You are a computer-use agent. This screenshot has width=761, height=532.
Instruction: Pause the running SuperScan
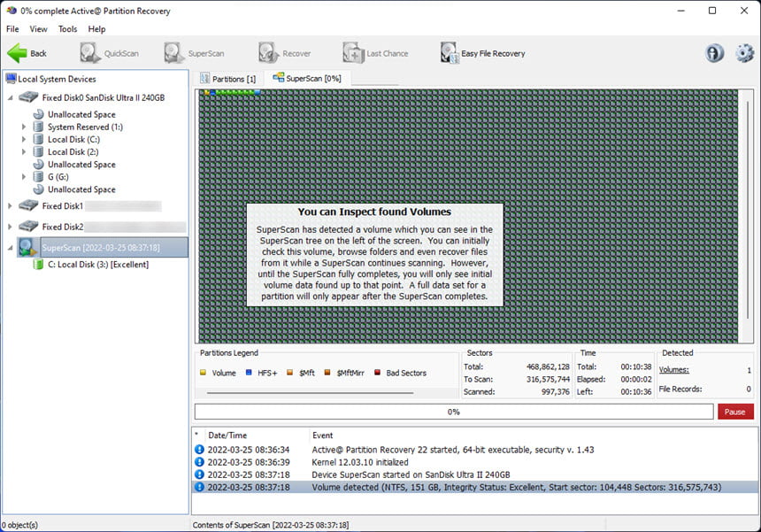[735, 412]
